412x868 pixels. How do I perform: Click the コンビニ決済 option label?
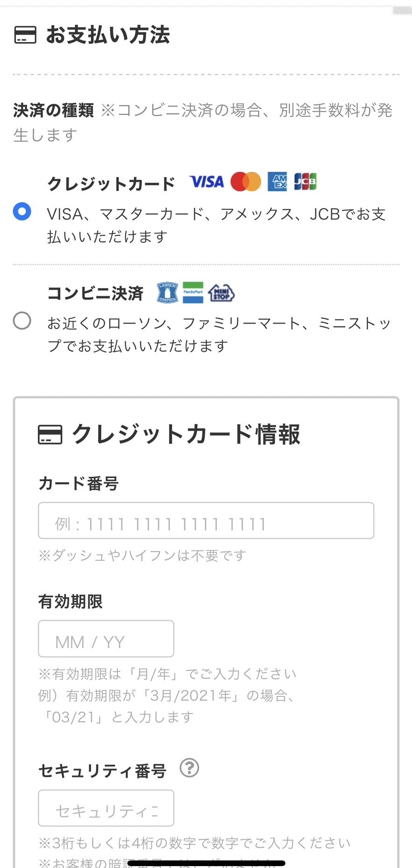(95, 293)
